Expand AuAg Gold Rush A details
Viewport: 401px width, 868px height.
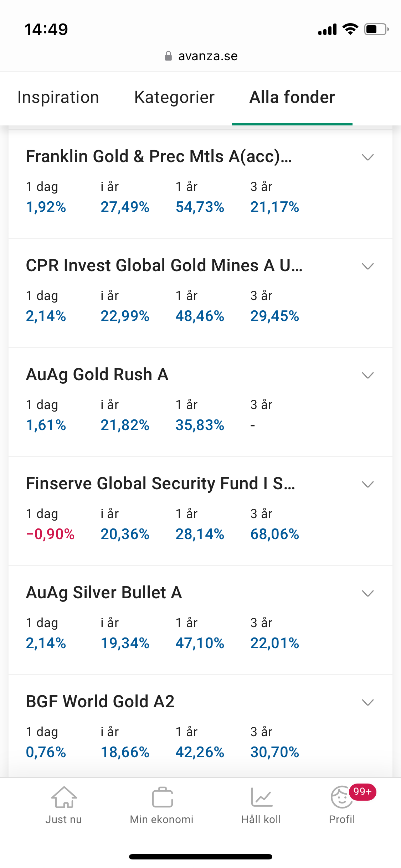pyautogui.click(x=367, y=375)
